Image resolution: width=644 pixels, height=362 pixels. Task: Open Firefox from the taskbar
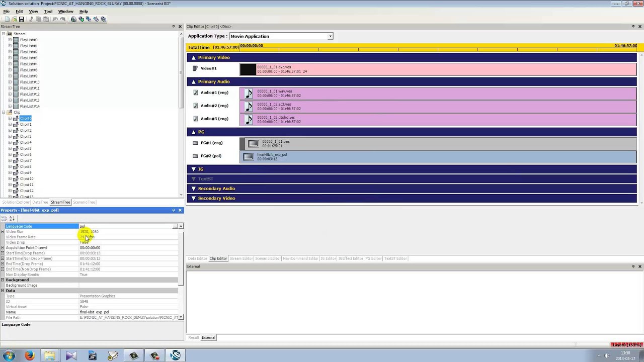29,355
